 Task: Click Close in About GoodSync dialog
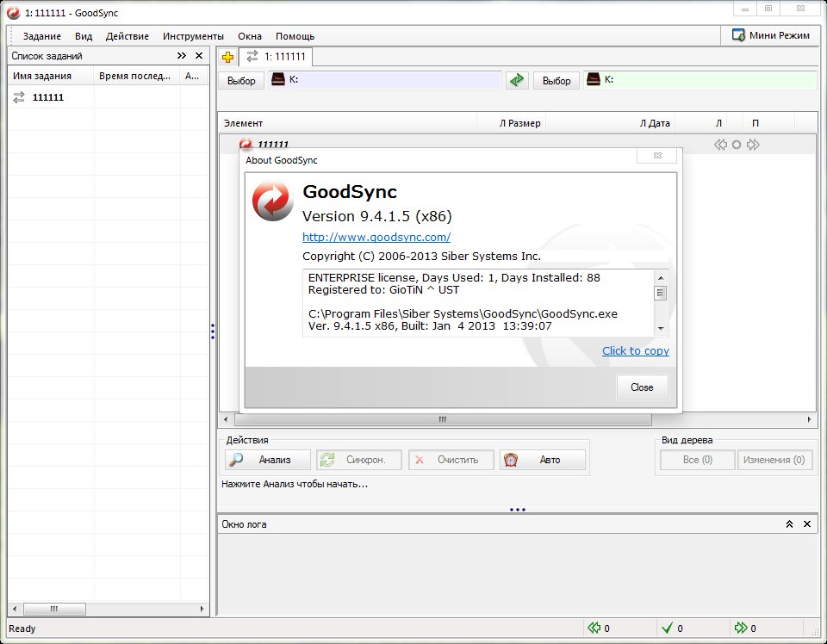click(x=642, y=387)
